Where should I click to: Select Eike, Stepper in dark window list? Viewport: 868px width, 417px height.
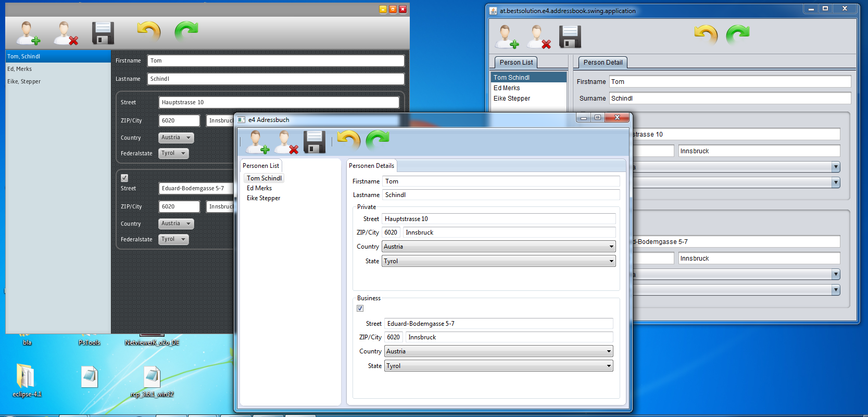24,81
